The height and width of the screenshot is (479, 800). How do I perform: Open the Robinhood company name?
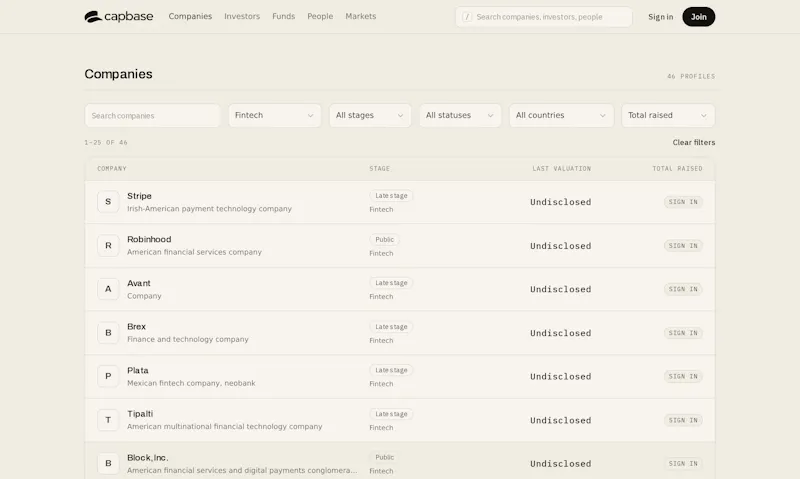pos(149,239)
